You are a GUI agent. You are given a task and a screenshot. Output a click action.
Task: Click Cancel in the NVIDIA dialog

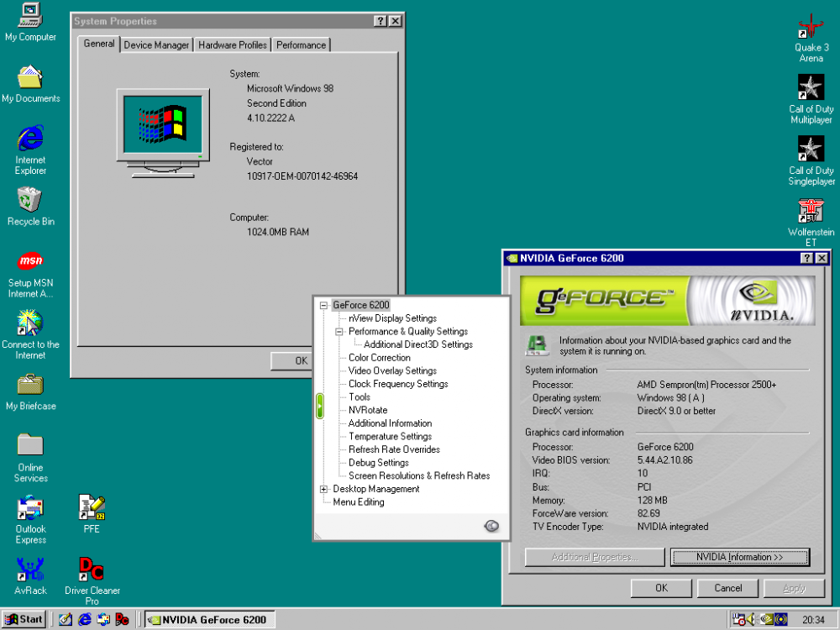pyautogui.click(x=728, y=588)
